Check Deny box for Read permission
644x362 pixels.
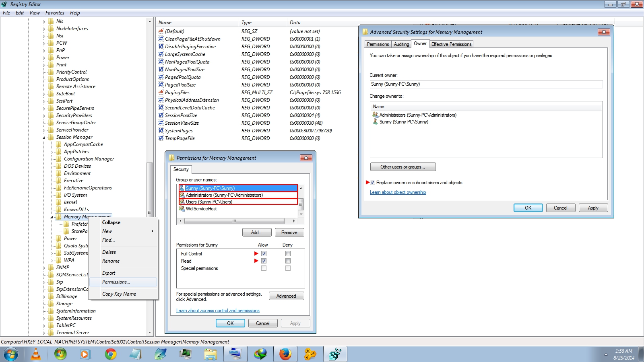click(x=288, y=261)
